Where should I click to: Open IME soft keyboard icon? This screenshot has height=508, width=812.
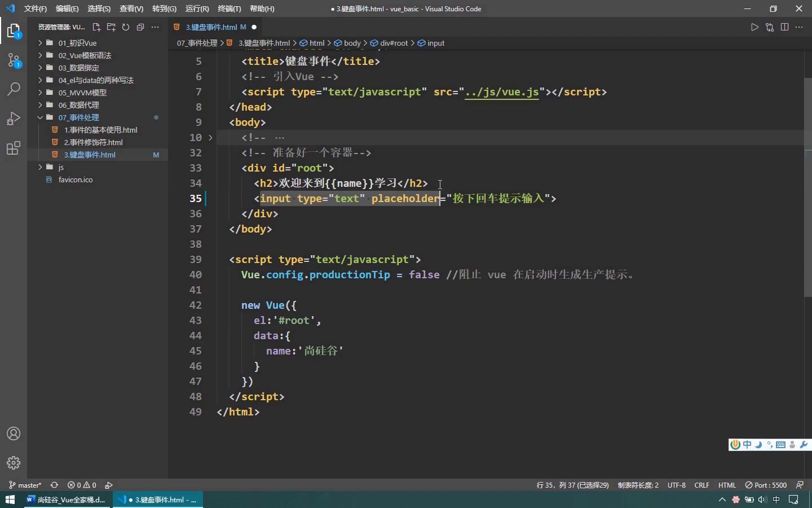point(781,445)
